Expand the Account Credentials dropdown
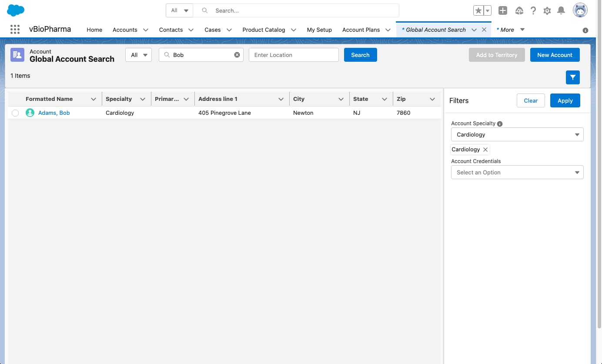The image size is (602, 364). pyautogui.click(x=517, y=173)
